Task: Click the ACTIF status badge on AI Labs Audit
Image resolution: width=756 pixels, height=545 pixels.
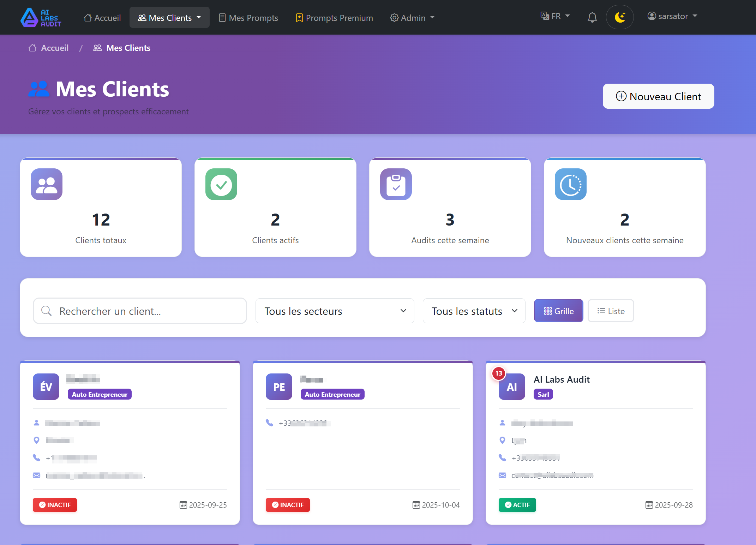Action: point(517,505)
